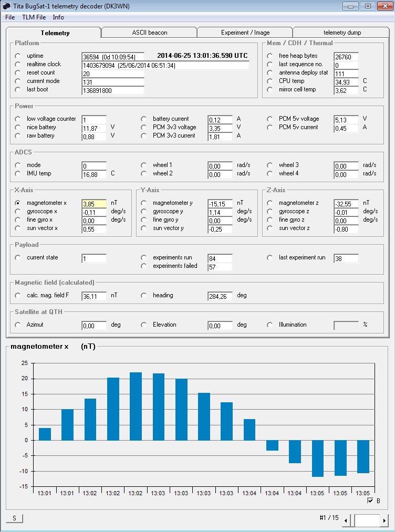Select the magnetometer z radio button
The image size is (395, 532).
pos(270,203)
